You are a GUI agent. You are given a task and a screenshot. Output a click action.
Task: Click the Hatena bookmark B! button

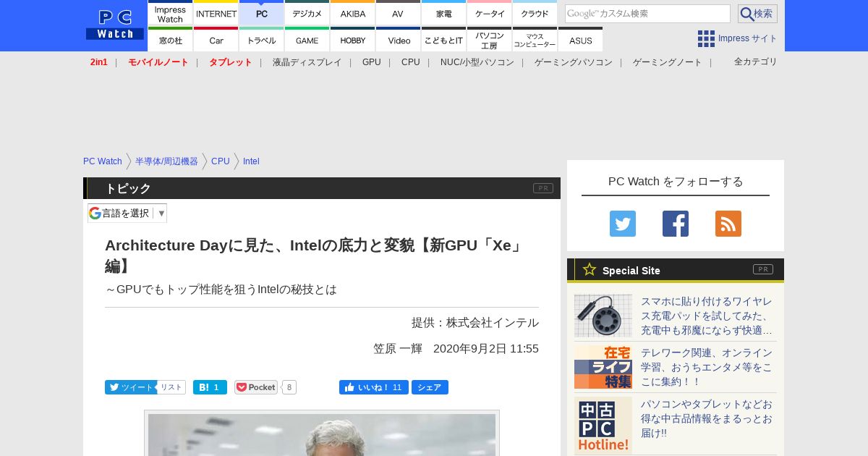coord(210,387)
